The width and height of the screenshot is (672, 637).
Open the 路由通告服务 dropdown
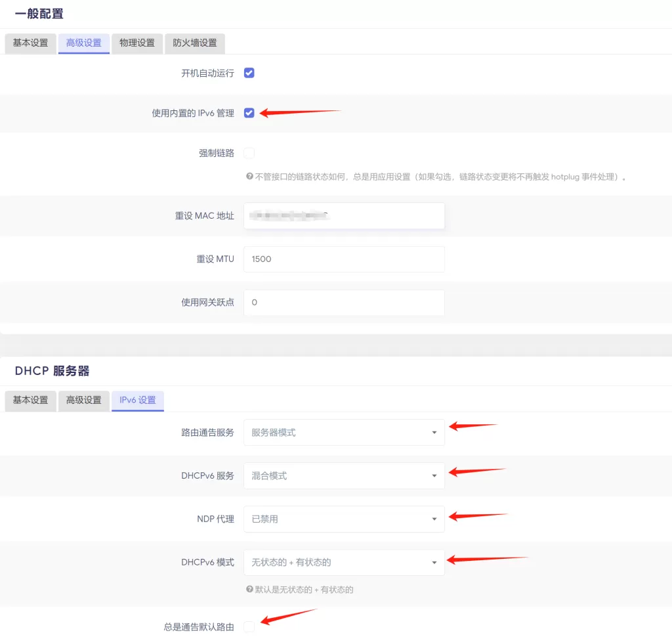click(x=344, y=432)
